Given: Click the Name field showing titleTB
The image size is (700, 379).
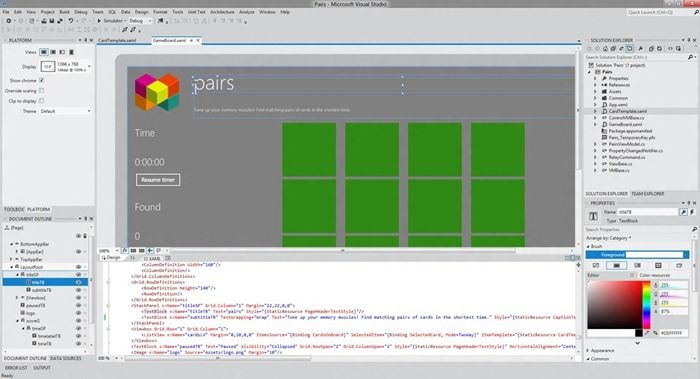Looking at the screenshot, I should pyautogui.click(x=648, y=212).
